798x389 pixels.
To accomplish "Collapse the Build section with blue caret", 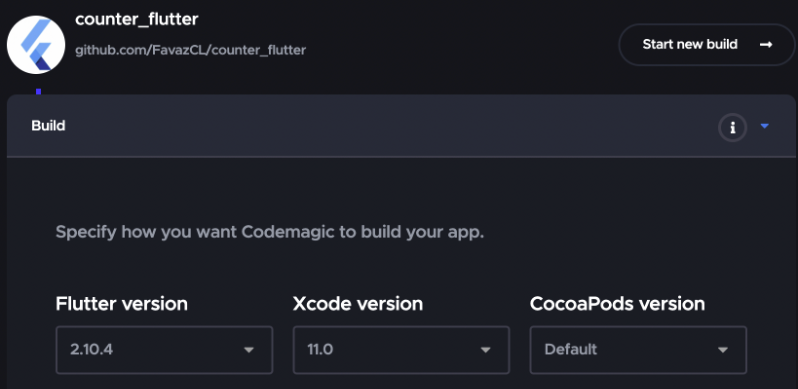I will pos(764,126).
